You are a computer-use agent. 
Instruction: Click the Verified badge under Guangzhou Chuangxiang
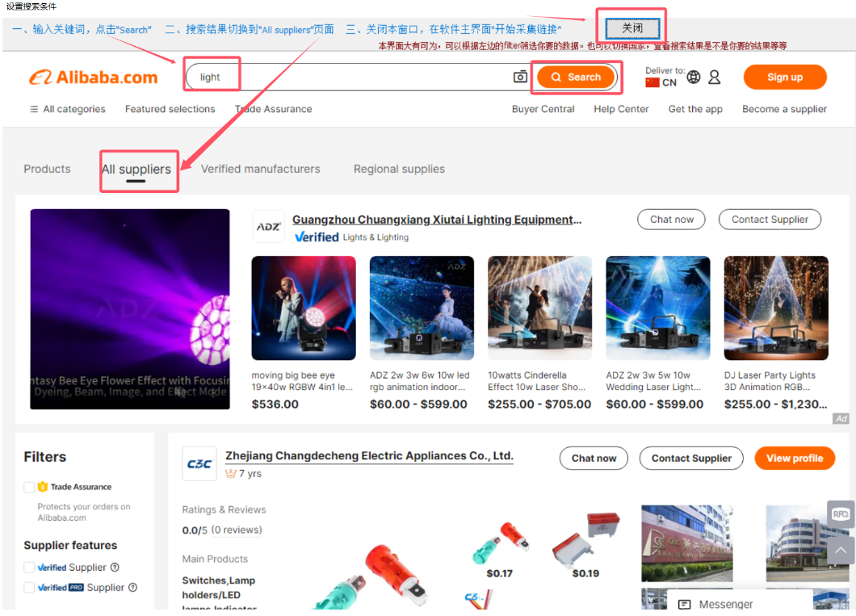(x=317, y=237)
